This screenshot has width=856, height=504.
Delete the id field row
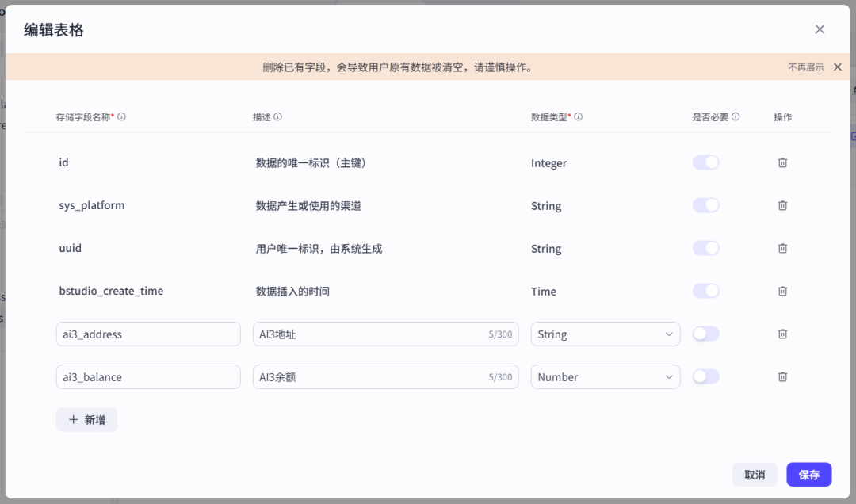pos(782,162)
